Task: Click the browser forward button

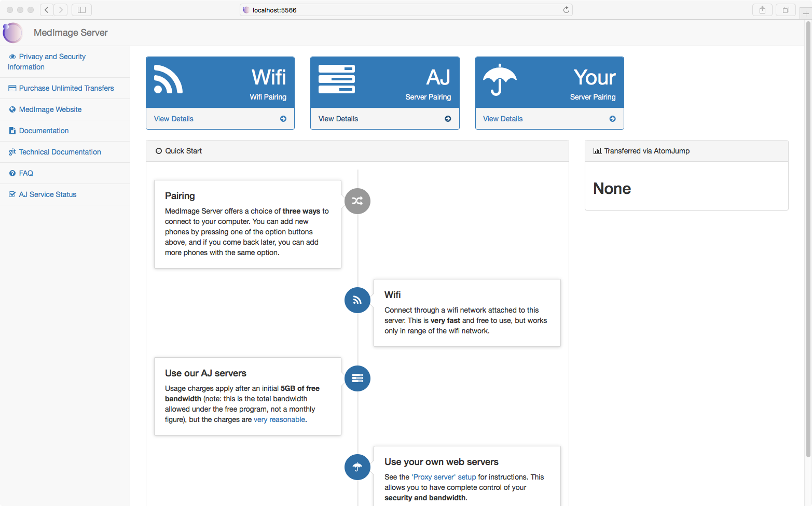Action: click(61, 10)
